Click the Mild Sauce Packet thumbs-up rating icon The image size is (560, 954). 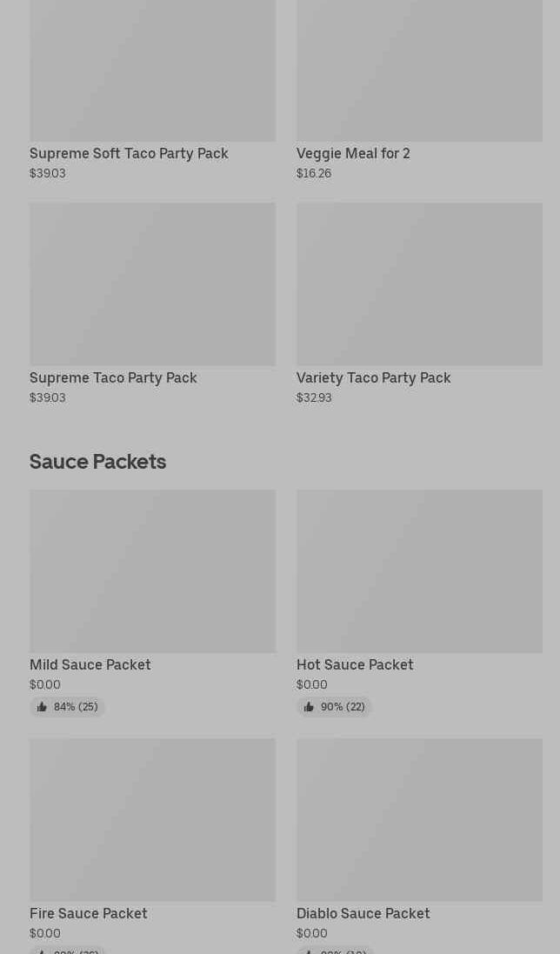(42, 707)
